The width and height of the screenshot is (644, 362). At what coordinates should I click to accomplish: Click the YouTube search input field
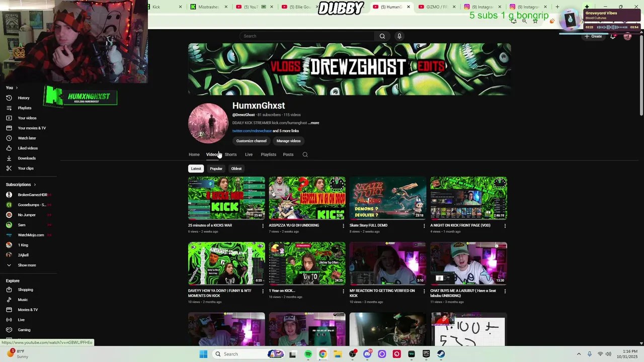point(307,36)
